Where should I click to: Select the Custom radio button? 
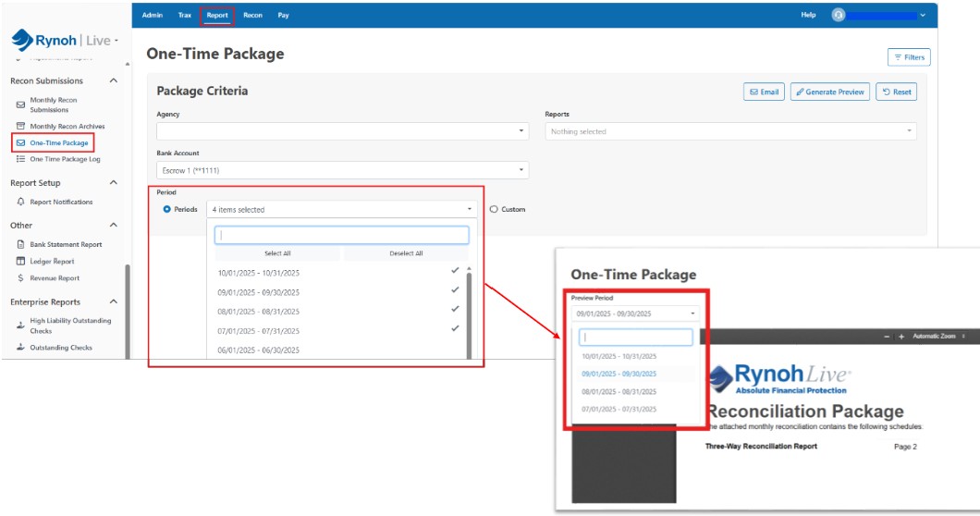tap(493, 209)
